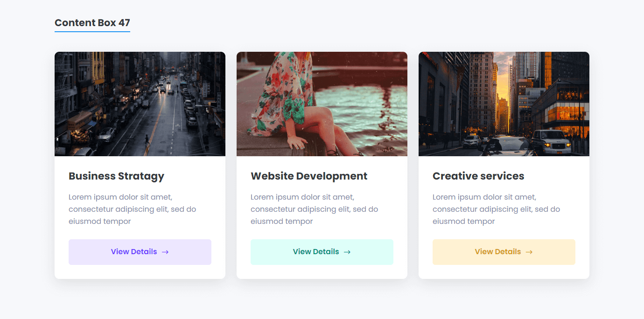Click the Business Stratagy heading

[x=117, y=176]
